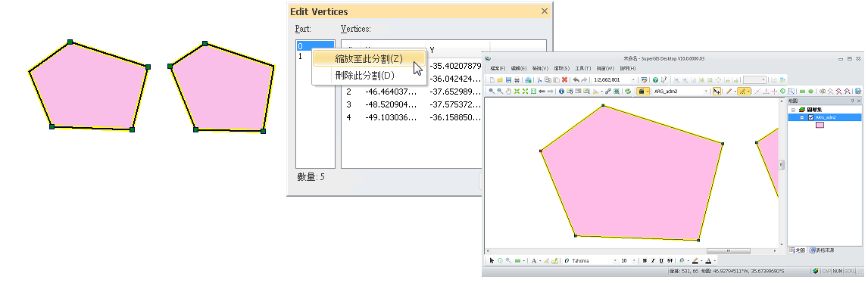The image size is (868, 283).
Task: Toggle Bold text formatting button
Action: pyautogui.click(x=645, y=260)
